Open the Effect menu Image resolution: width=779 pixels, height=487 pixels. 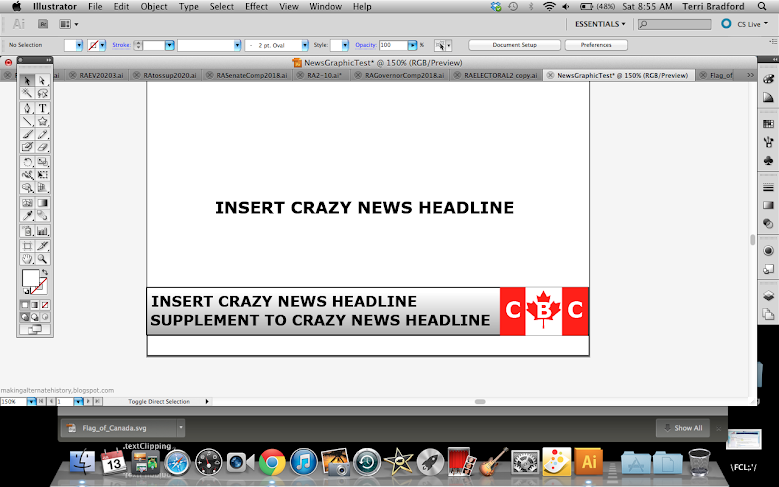(x=256, y=6)
